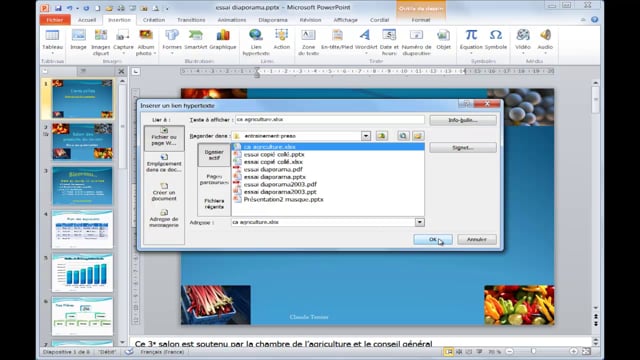Click the Info-bulle button
Image resolution: width=640 pixels, height=360 pixels.
[463, 120]
